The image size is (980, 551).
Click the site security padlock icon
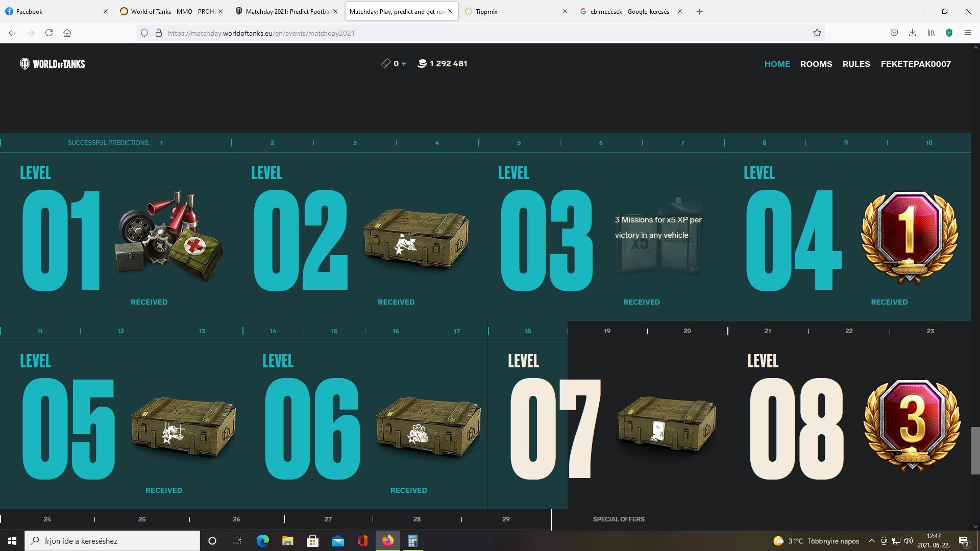point(159,33)
